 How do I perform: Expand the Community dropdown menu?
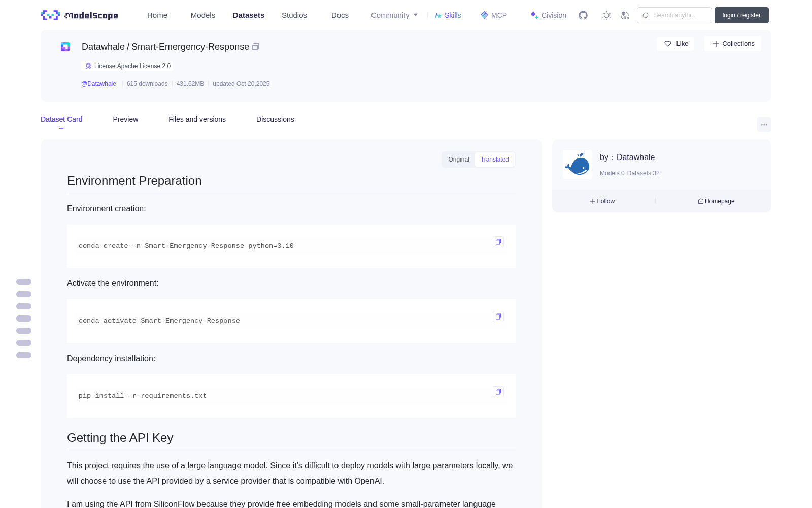pyautogui.click(x=394, y=15)
